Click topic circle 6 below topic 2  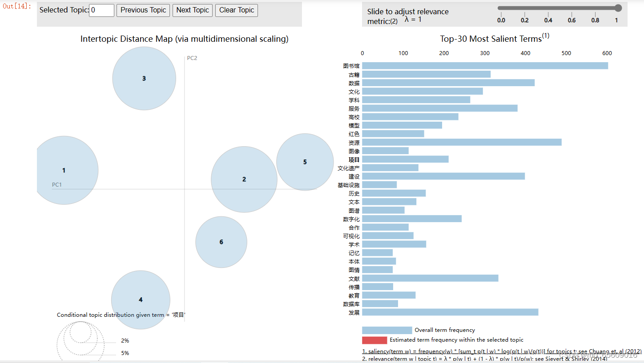click(221, 242)
